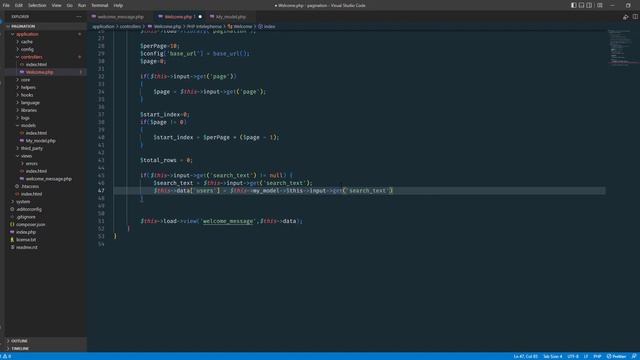The height and width of the screenshot is (360, 640).
Task: Open the Help menu
Action: pyautogui.click(x=118, y=5)
